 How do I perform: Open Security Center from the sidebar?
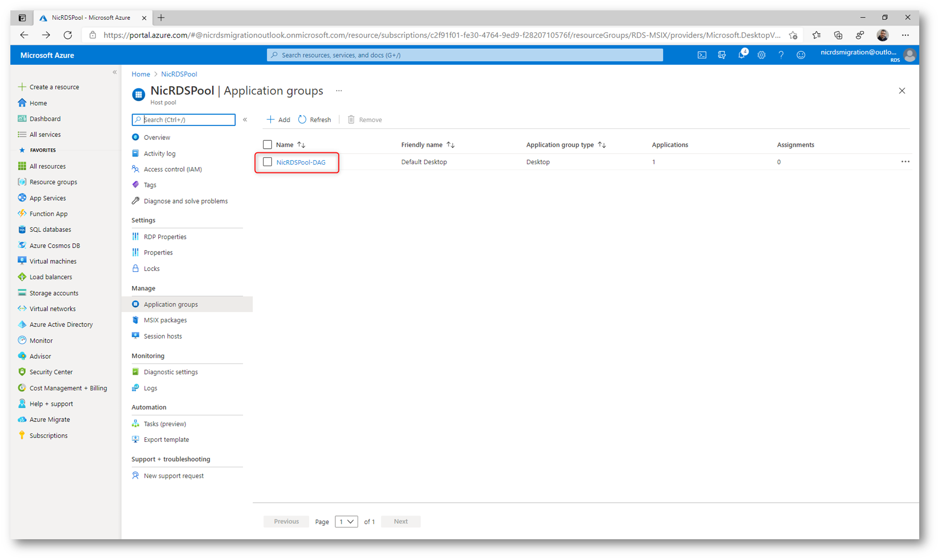51,372
